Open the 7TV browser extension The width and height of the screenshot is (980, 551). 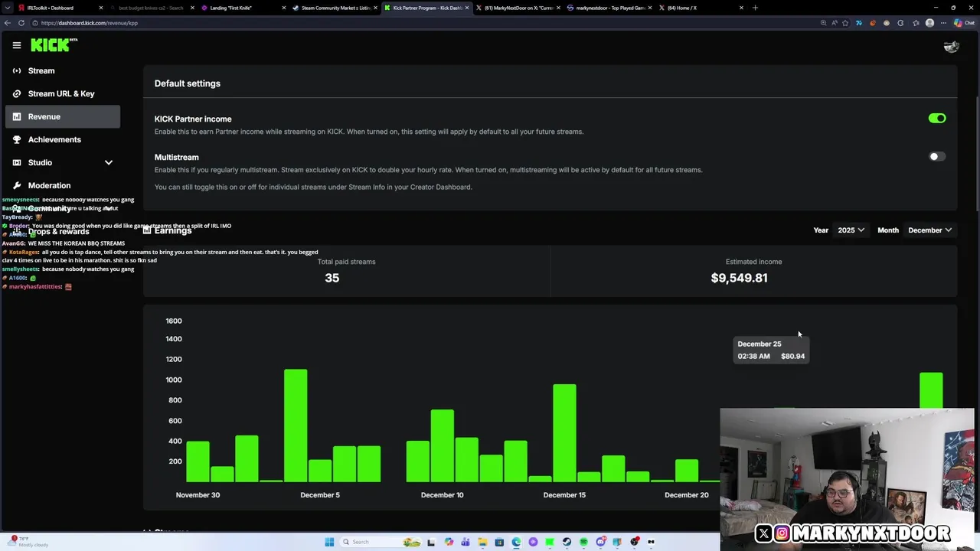859,23
